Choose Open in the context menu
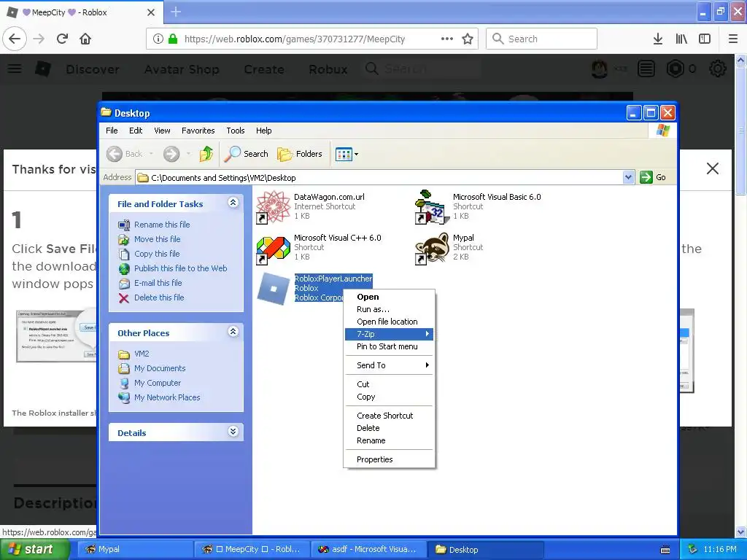Image resolution: width=747 pixels, height=560 pixels. (389, 297)
